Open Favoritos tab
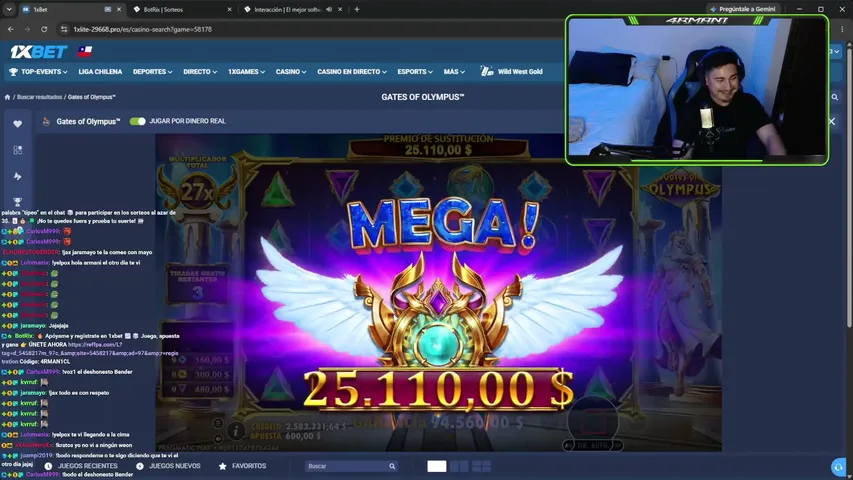This screenshot has height=480, width=853. pyautogui.click(x=243, y=466)
